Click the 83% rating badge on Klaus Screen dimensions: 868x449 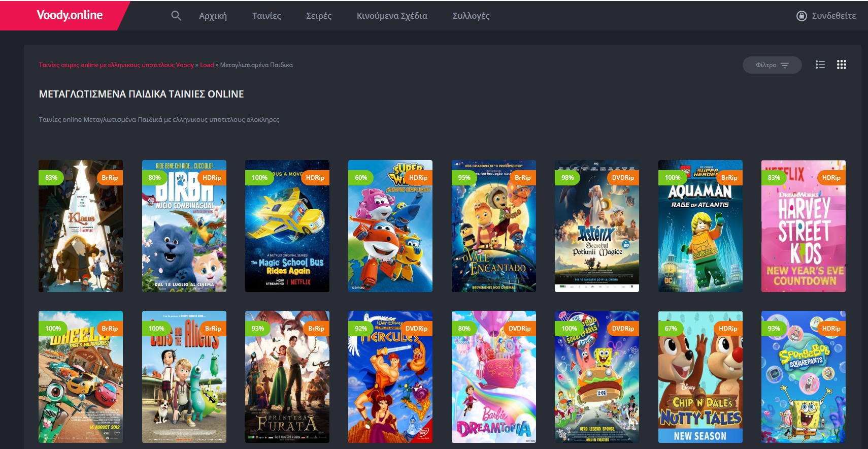coord(51,178)
